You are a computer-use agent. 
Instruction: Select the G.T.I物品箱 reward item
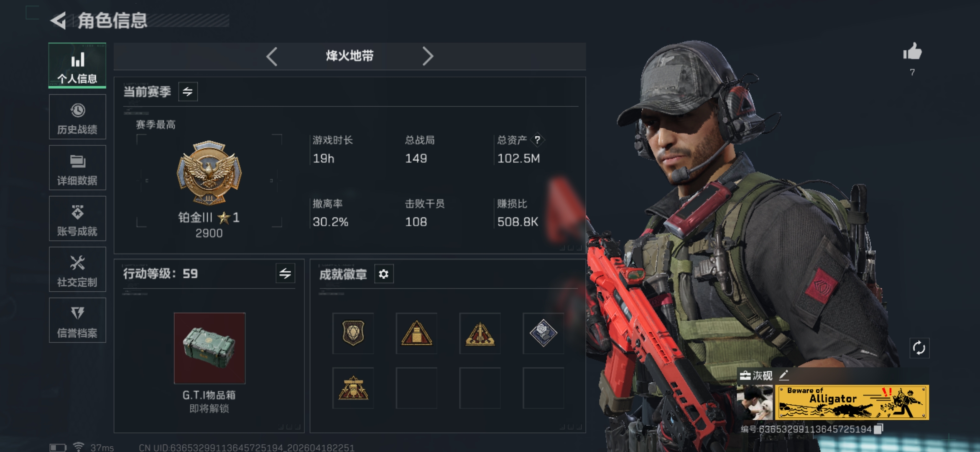(209, 348)
